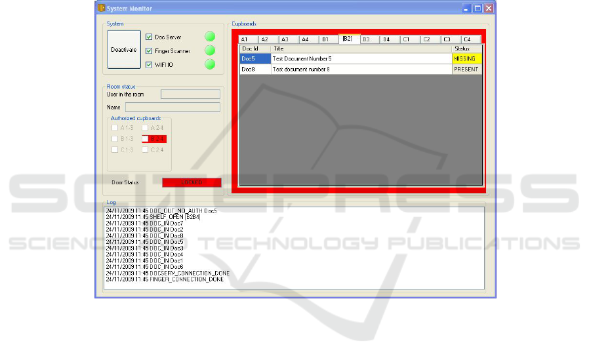Uncheck the Doc Server checkbox
This screenshot has height=364, width=591.
point(149,37)
